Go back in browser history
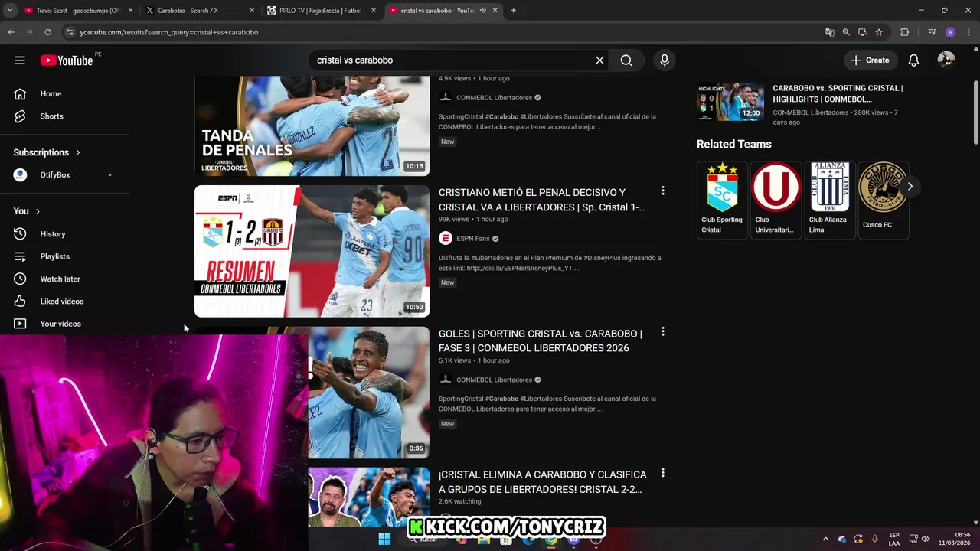 tap(11, 32)
